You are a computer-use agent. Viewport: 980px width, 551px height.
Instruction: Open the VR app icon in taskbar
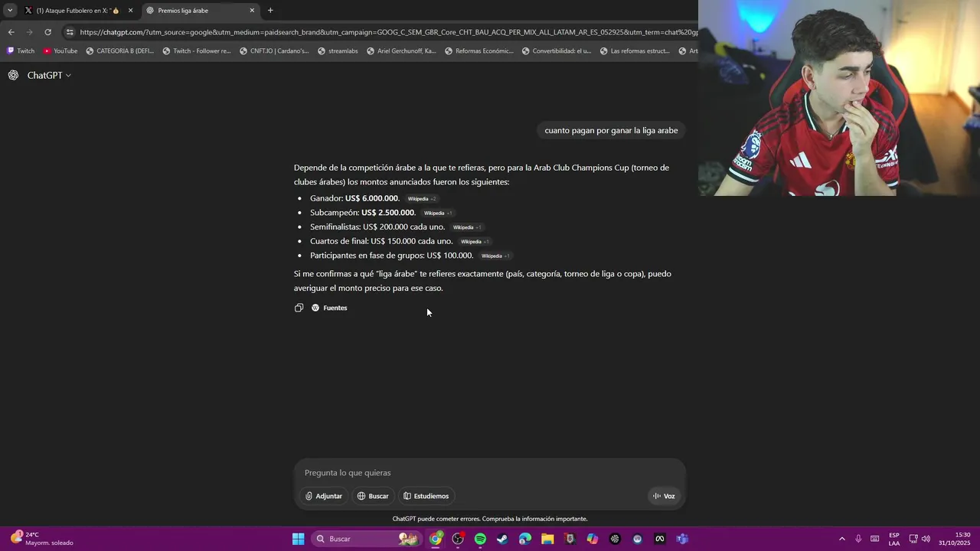click(x=637, y=539)
